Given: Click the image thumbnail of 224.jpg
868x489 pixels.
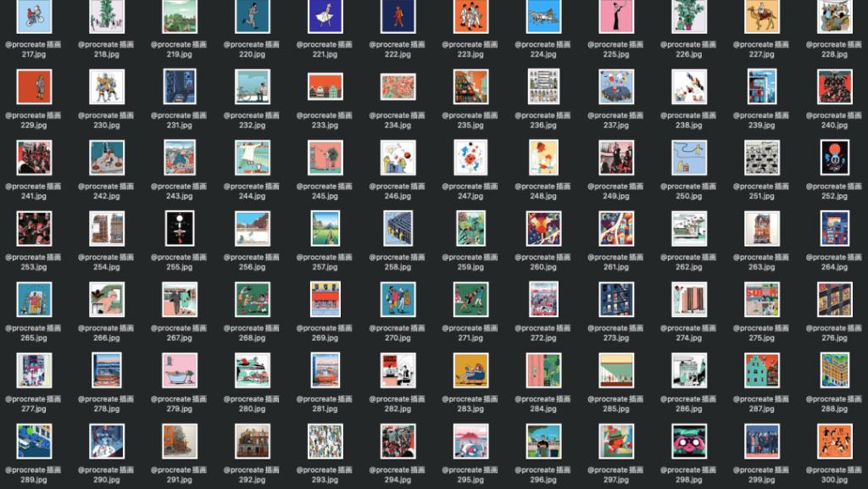Looking at the screenshot, I should [x=543, y=16].
